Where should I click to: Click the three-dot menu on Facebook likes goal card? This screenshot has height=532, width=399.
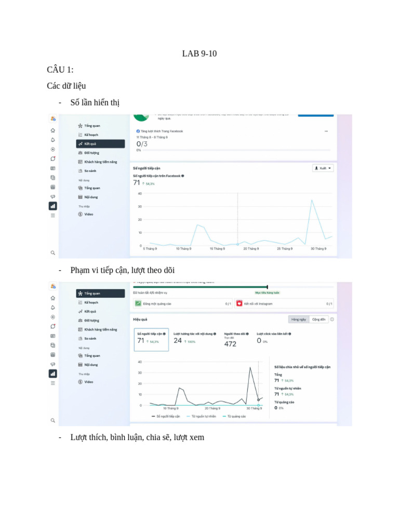pos(326,131)
